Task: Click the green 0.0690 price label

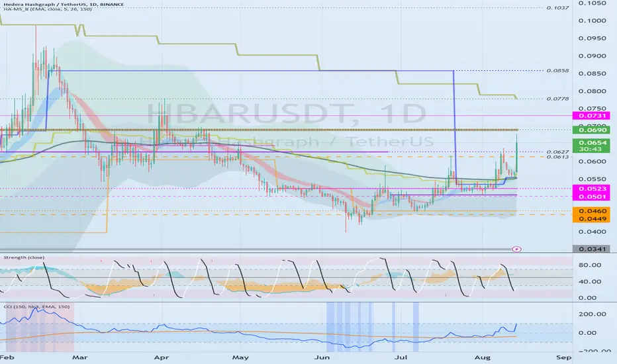Action: pos(591,130)
